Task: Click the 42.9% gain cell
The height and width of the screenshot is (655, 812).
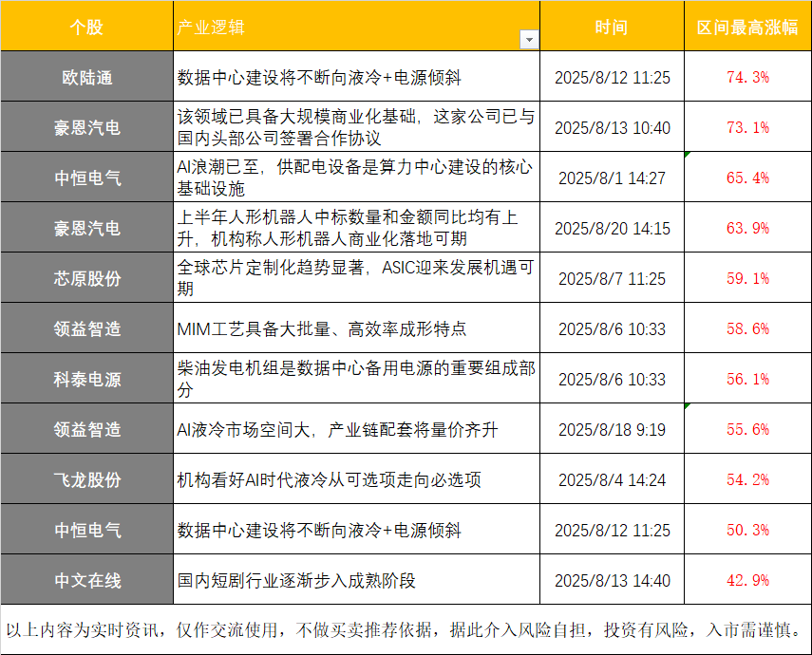Action: click(x=747, y=579)
